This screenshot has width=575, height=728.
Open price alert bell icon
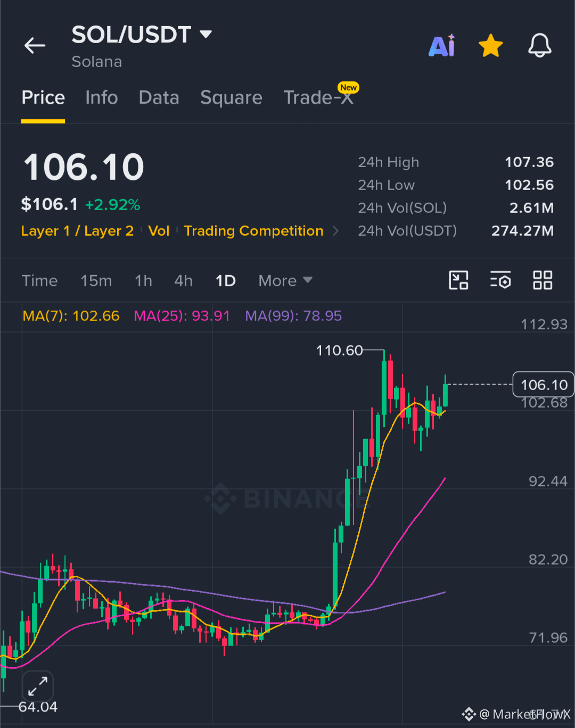click(539, 46)
